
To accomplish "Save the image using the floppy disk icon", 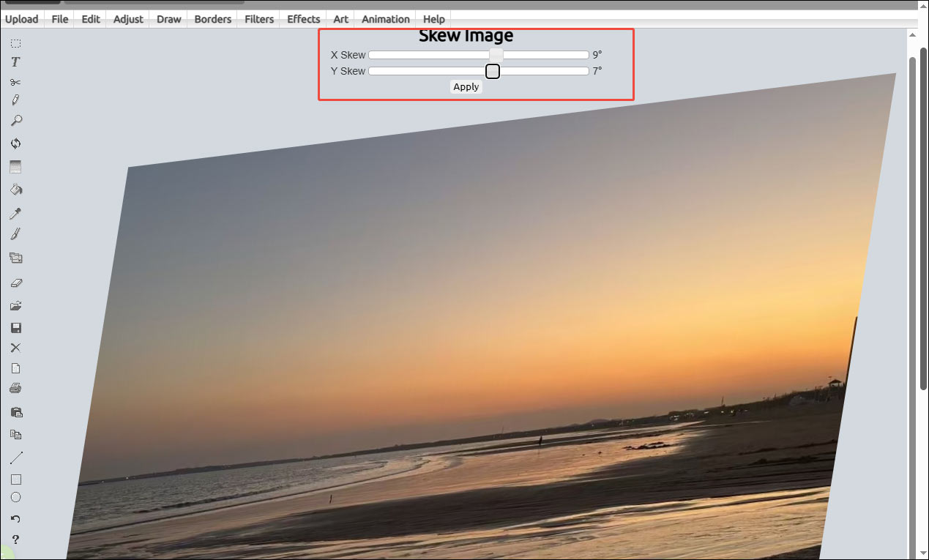I will tap(15, 327).
